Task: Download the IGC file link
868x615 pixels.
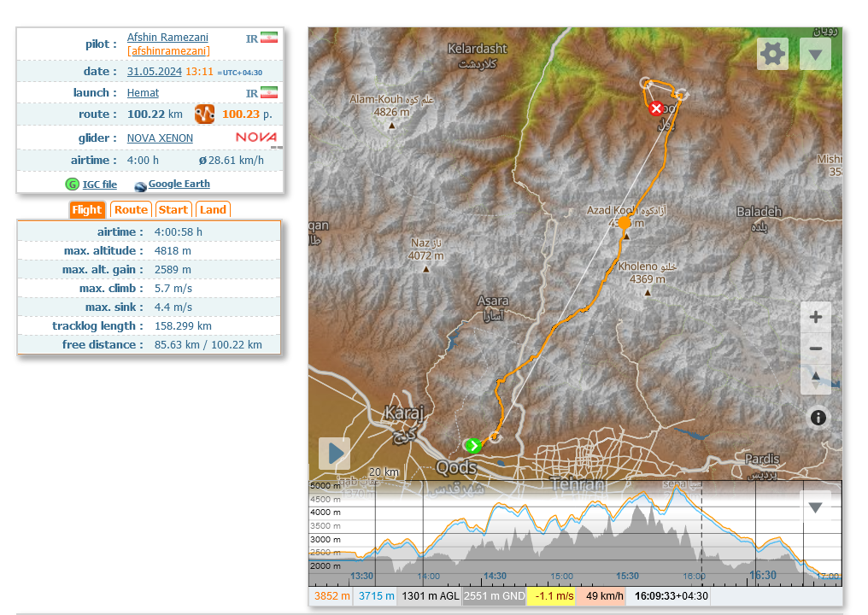Action: [x=100, y=184]
